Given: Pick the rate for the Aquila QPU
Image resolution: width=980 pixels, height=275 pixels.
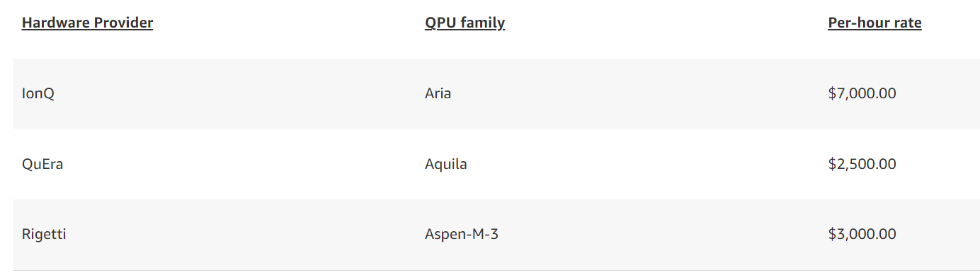Looking at the screenshot, I should 862,164.
